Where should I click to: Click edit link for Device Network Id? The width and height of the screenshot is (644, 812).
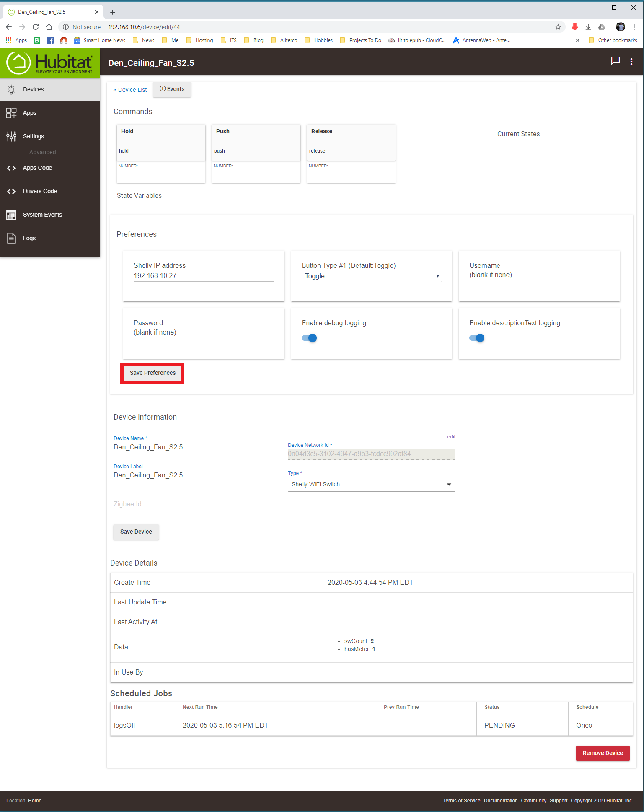coord(451,437)
